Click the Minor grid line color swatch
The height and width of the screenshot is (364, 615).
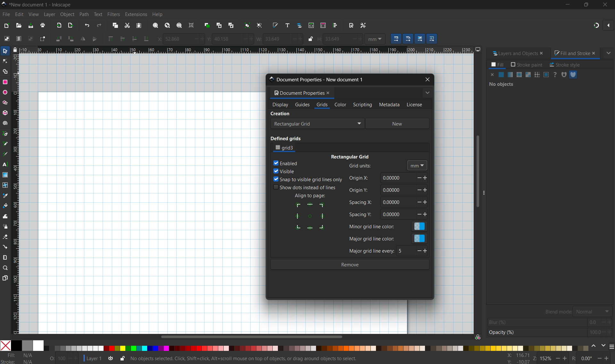click(419, 226)
